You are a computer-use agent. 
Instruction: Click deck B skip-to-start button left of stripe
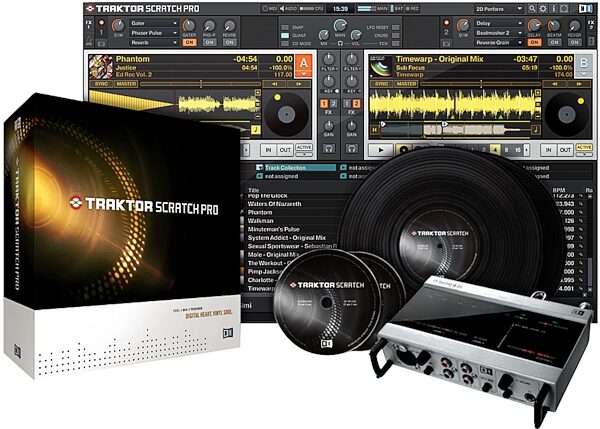(375, 130)
